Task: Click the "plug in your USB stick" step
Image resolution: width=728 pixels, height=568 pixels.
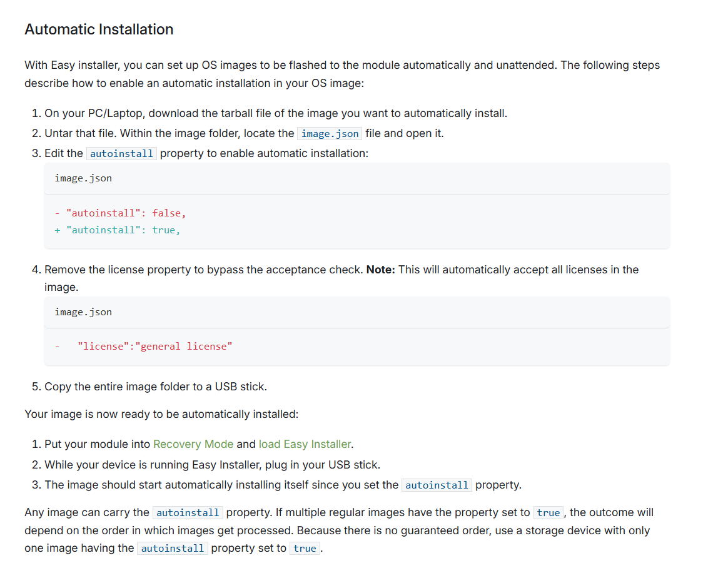Action: (212, 465)
